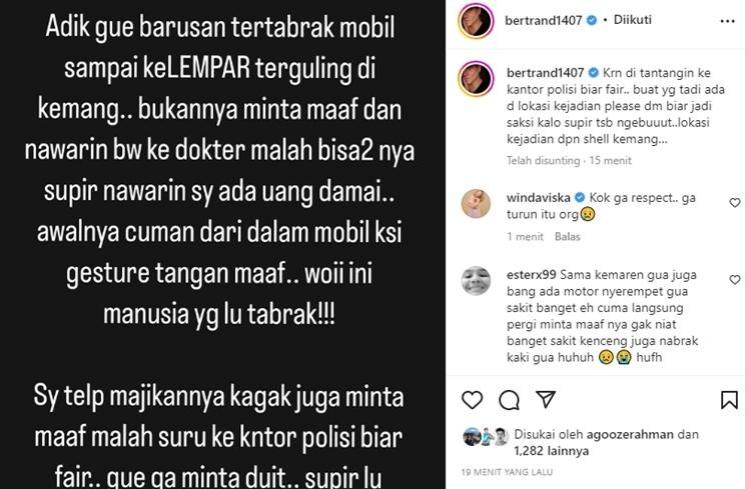Like the post with heart icon
745x489 pixels.
click(472, 400)
